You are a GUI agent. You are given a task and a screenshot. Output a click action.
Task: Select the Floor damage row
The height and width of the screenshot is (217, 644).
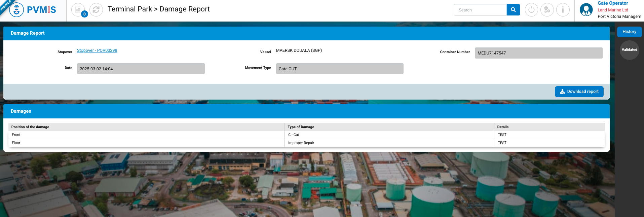point(146,143)
